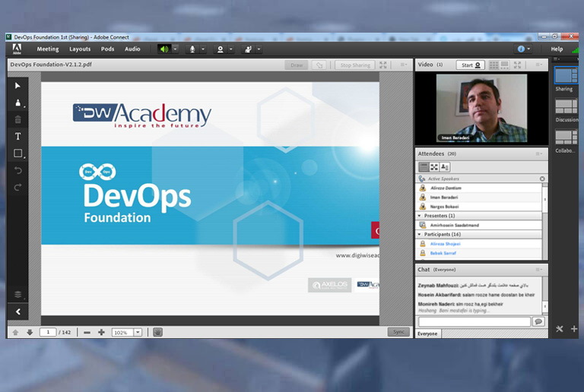Collapse the drawing toolbar with left chevron
Screen dimensions: 584x392
[17, 311]
